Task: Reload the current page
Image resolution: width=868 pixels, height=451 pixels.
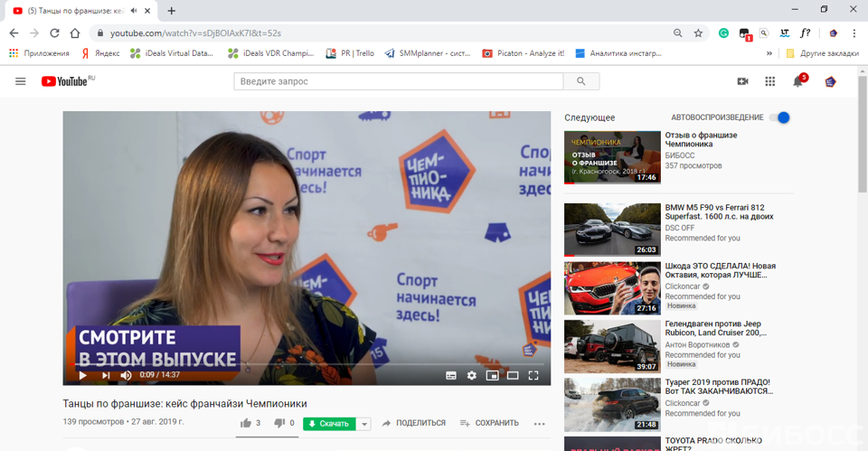Action: (x=54, y=33)
